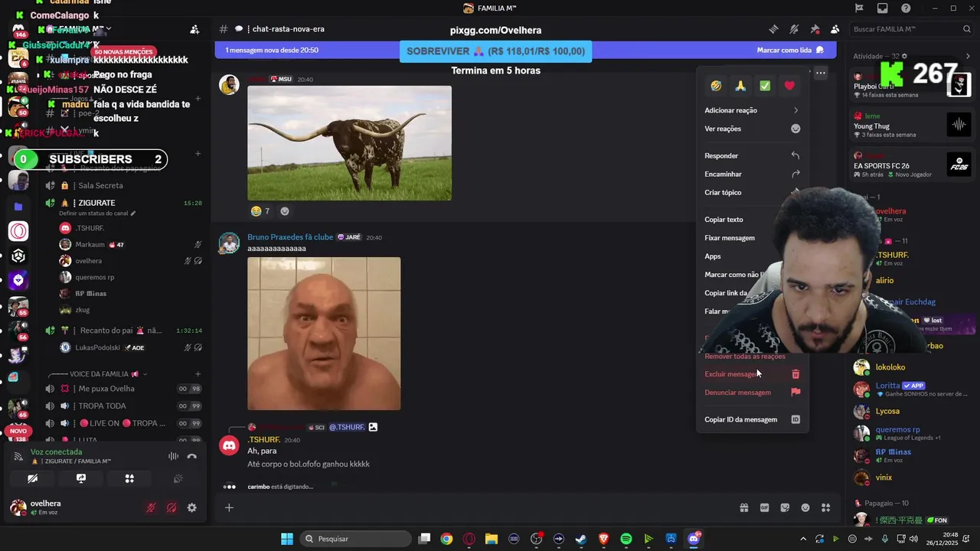Disconnect from voice with hang-up icon
Viewport: 980px width, 551px height.
coord(192,456)
